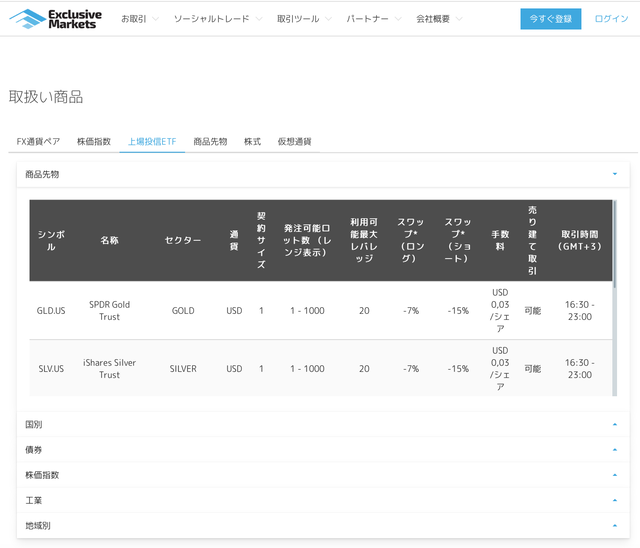
Task: Click the シンボル column header
Action: pyautogui.click(x=51, y=240)
